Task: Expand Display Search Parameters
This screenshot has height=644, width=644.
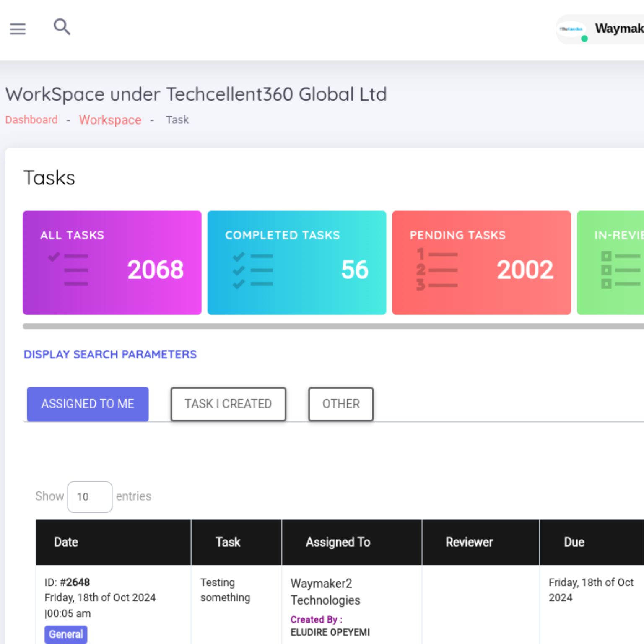Action: coord(110,355)
